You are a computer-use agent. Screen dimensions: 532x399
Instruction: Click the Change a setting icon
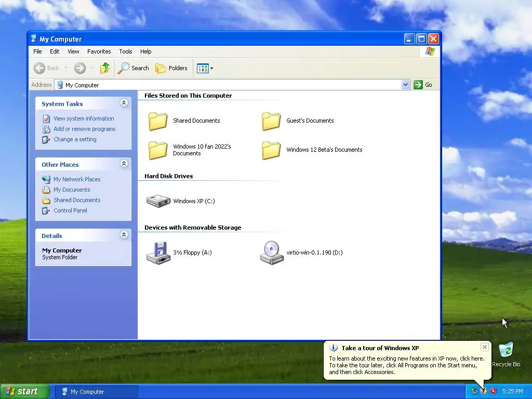46,140
